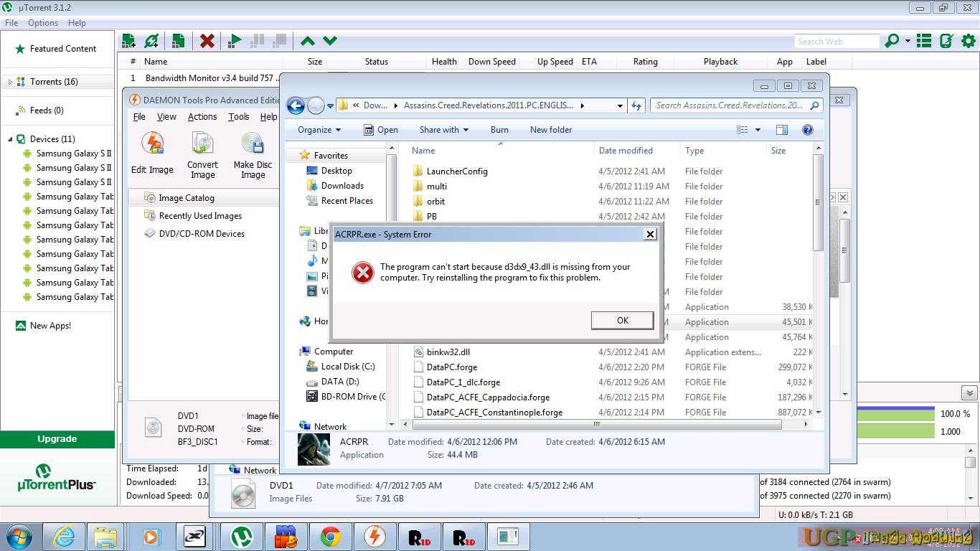Select Recently Used Images in DAEMON Tools

192,216
